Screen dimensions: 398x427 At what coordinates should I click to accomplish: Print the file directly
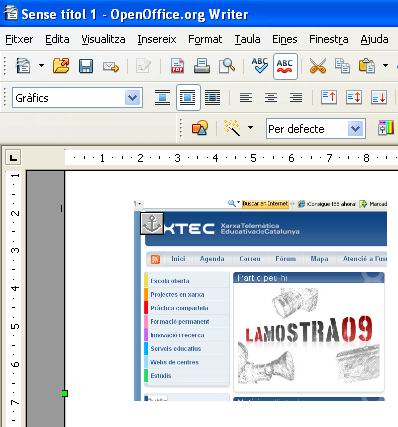click(x=202, y=66)
